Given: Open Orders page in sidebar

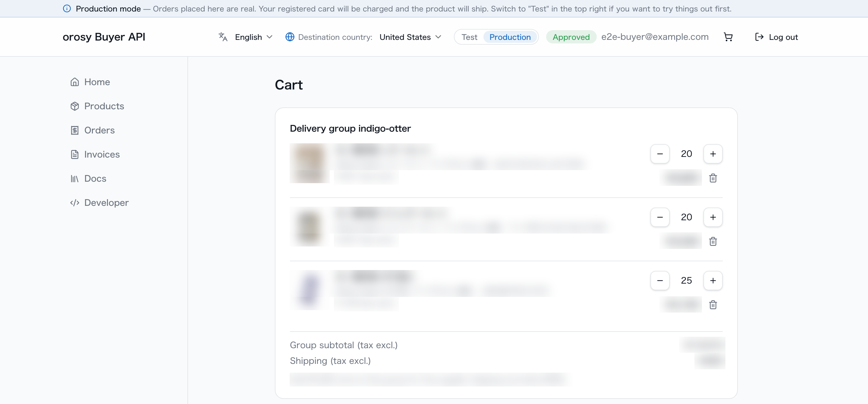Looking at the screenshot, I should pyautogui.click(x=92, y=130).
